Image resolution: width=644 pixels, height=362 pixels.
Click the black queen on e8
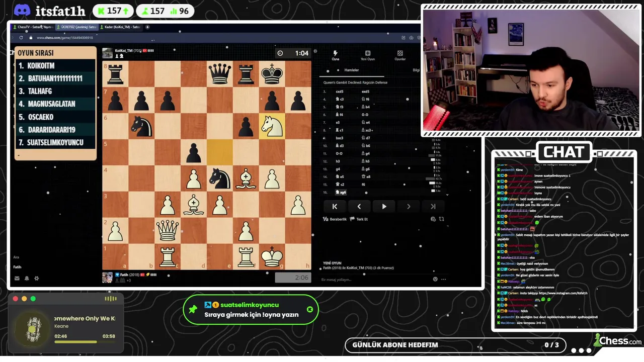tap(220, 74)
